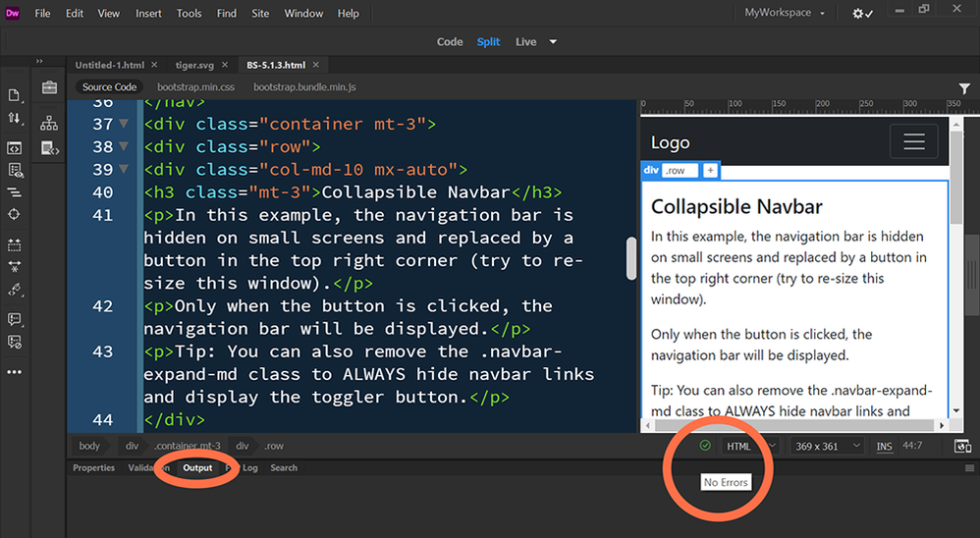Screen dimensions: 980x538
Task: Expand collapsed panels double-arrow icon
Action: (x=39, y=61)
